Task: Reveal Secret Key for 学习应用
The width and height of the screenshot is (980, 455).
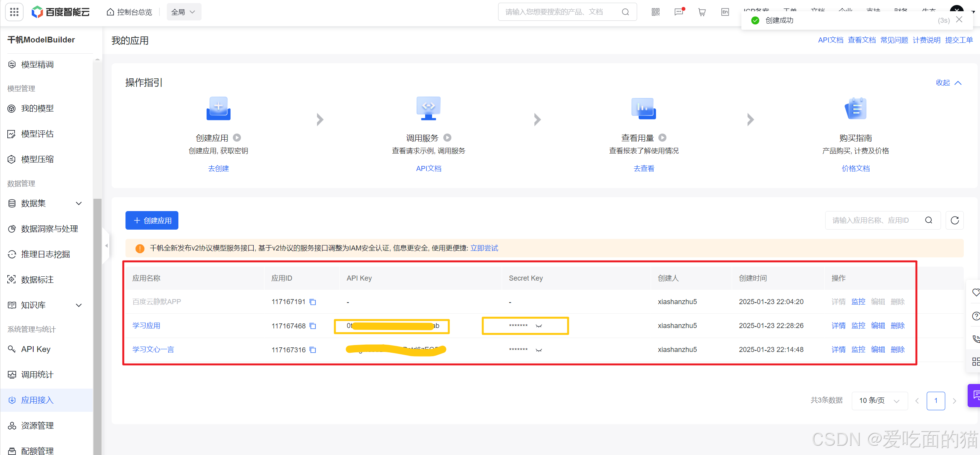Action: 539,326
